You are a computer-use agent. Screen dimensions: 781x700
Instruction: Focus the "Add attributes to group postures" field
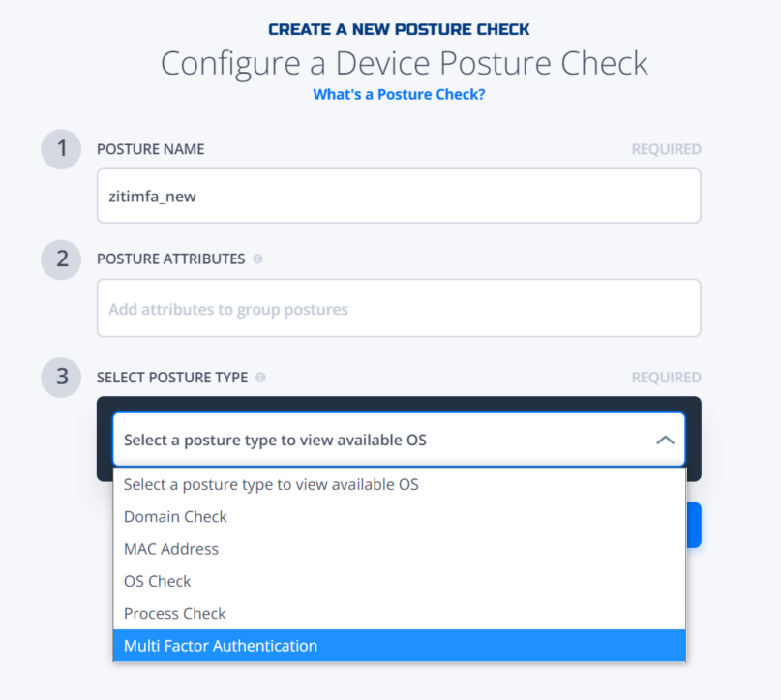point(399,308)
